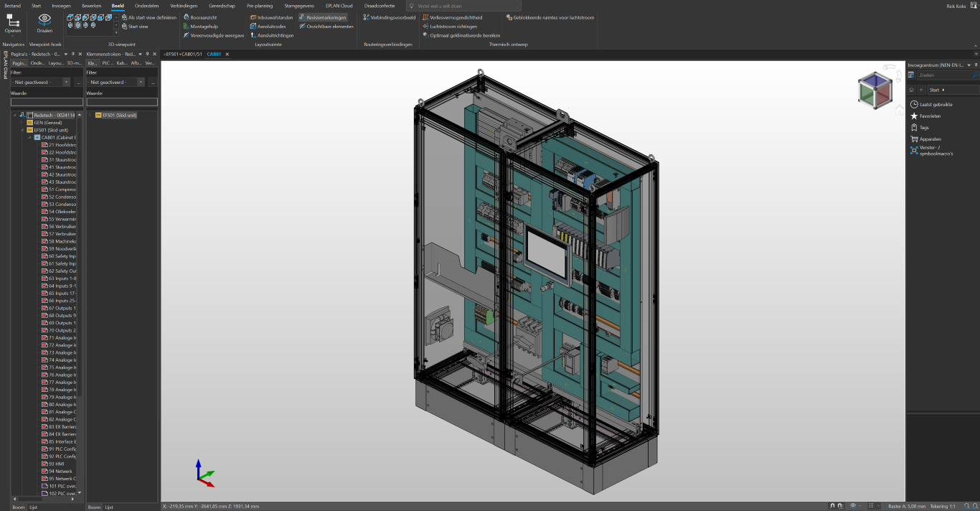Open the Klemmenstroken panel menu arrow

(x=141, y=54)
